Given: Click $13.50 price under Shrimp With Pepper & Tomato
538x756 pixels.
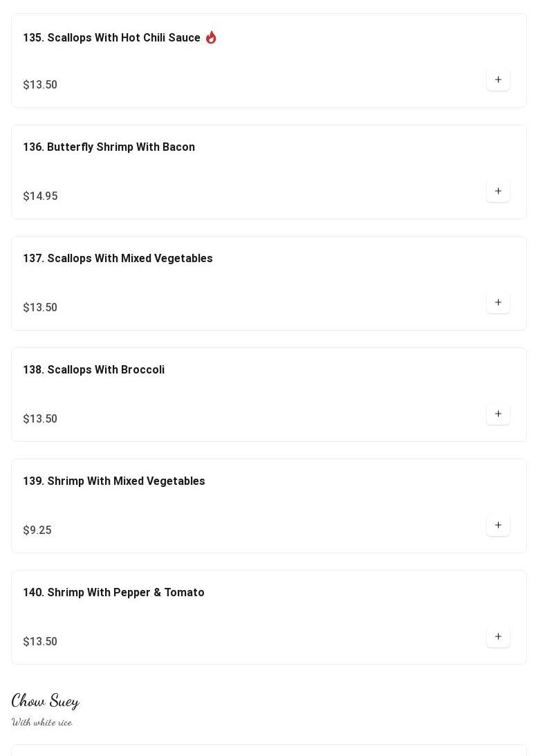Looking at the screenshot, I should [x=40, y=641].
